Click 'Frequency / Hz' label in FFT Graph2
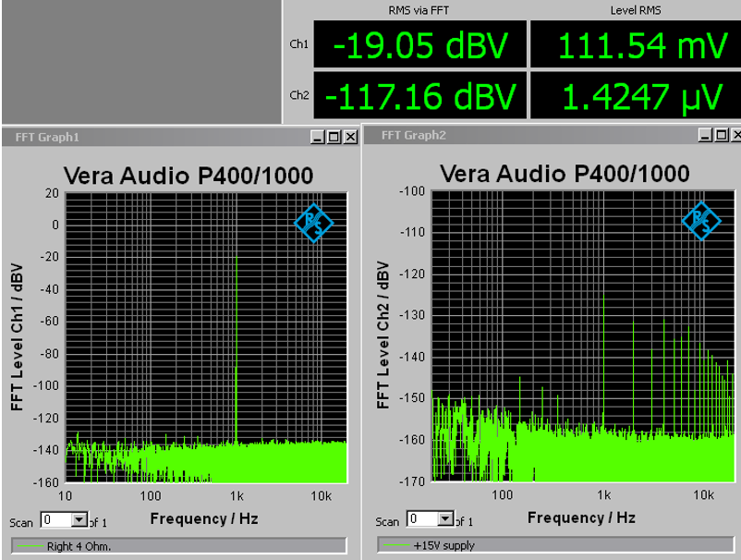The image size is (741, 560). tap(581, 517)
